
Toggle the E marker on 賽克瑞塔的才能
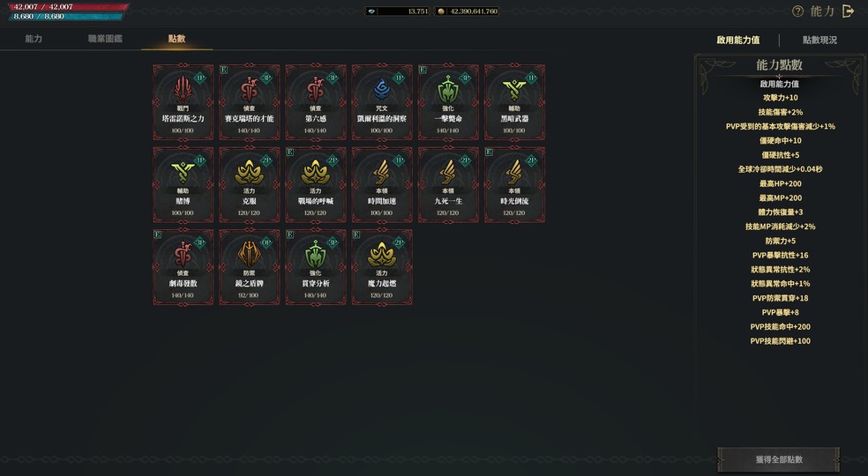pos(224,70)
